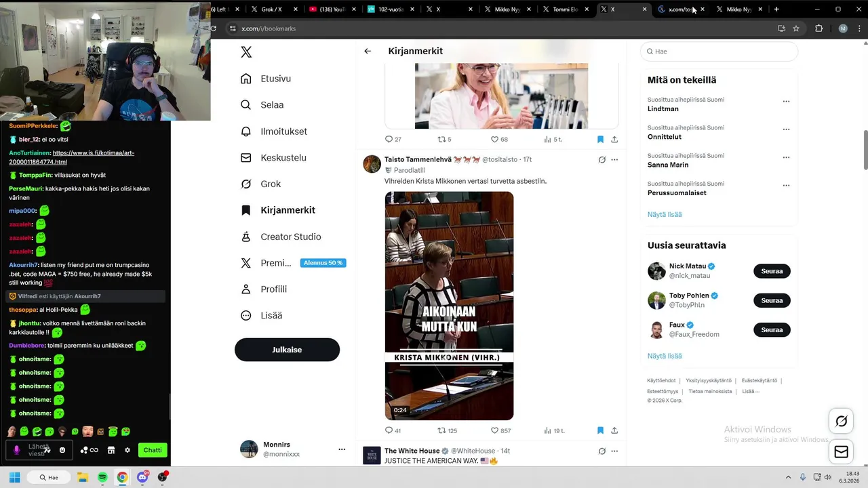868x488 pixels.
Task: Bookmark this page with the star icon
Action: click(796, 28)
